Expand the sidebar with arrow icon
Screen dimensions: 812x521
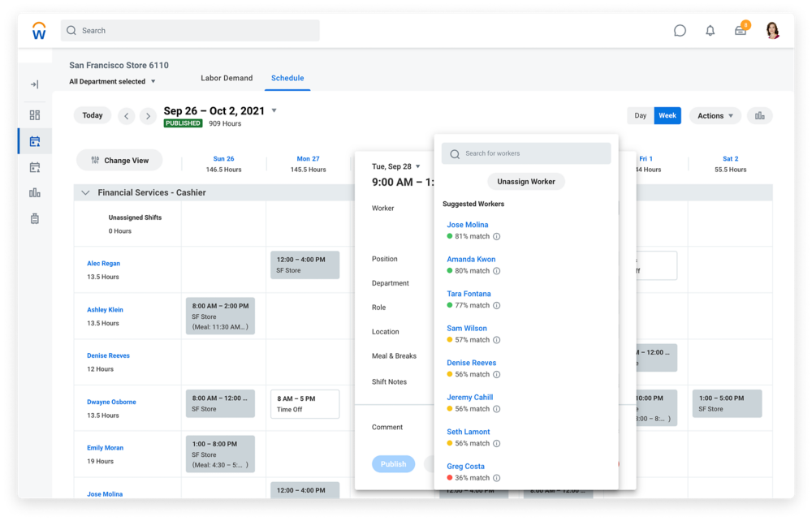34,84
